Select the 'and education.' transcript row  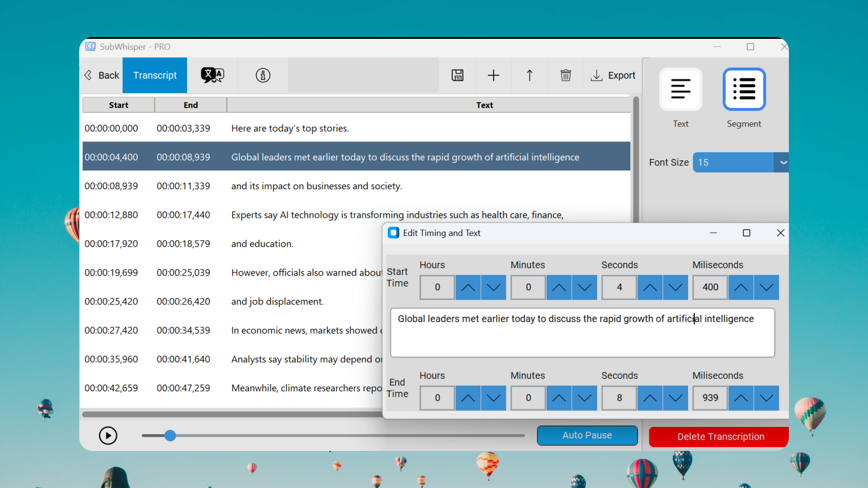[x=262, y=244]
